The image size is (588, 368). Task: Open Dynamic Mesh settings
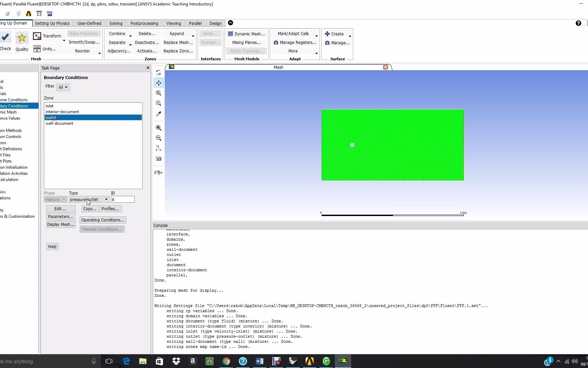click(247, 34)
